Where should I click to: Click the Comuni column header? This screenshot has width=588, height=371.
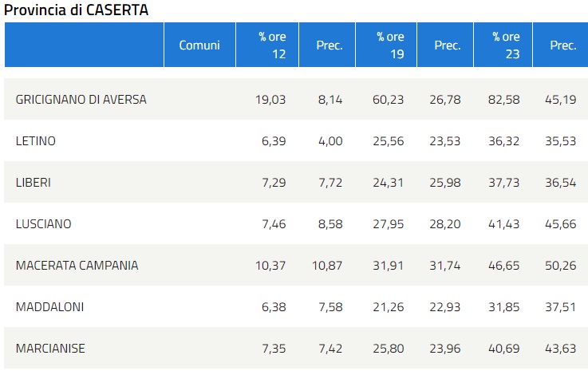[x=199, y=45]
